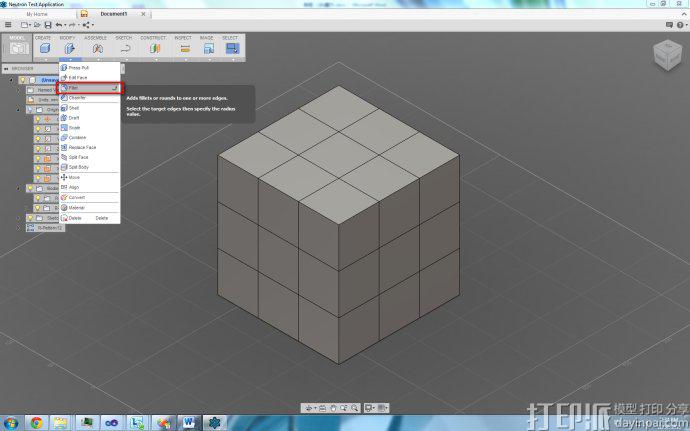Choose Combine in the Modify menu
The image size is (690, 431).
(90, 137)
